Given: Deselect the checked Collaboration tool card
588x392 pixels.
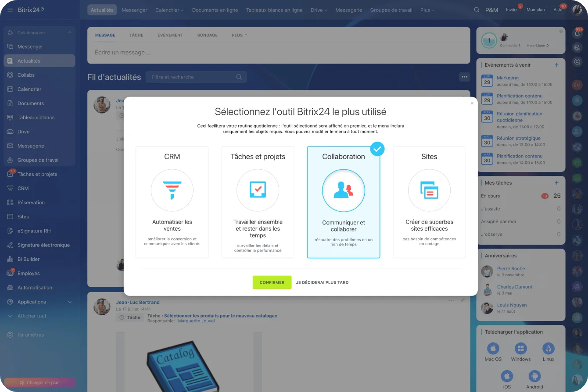Looking at the screenshot, I should click(344, 202).
